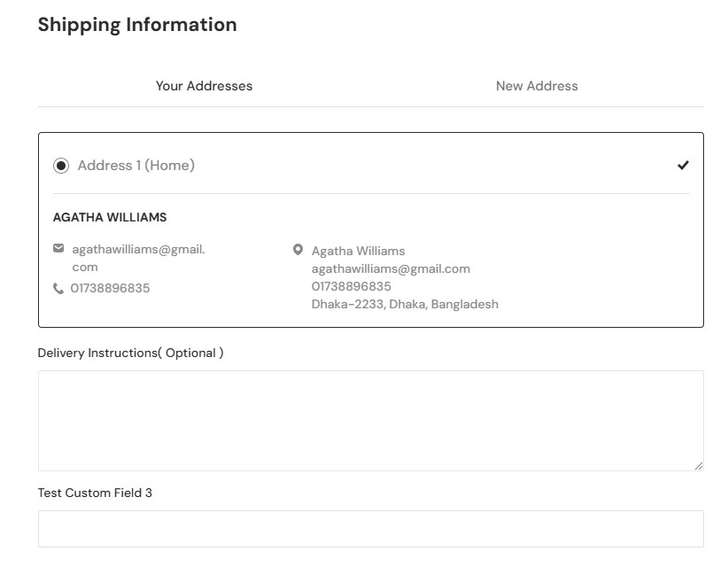Screen dimensions: 728x567
Task: Open the Your Addresses tab
Action: [x=204, y=86]
